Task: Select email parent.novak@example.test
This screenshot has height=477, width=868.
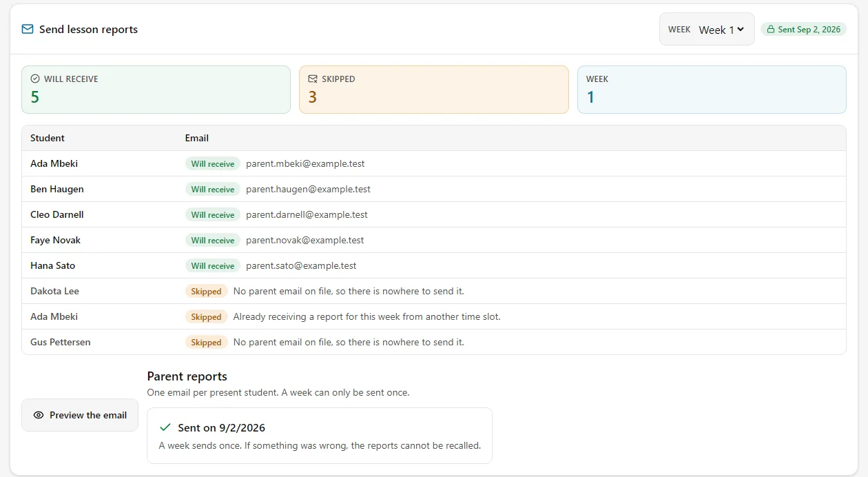Action: [304, 240]
